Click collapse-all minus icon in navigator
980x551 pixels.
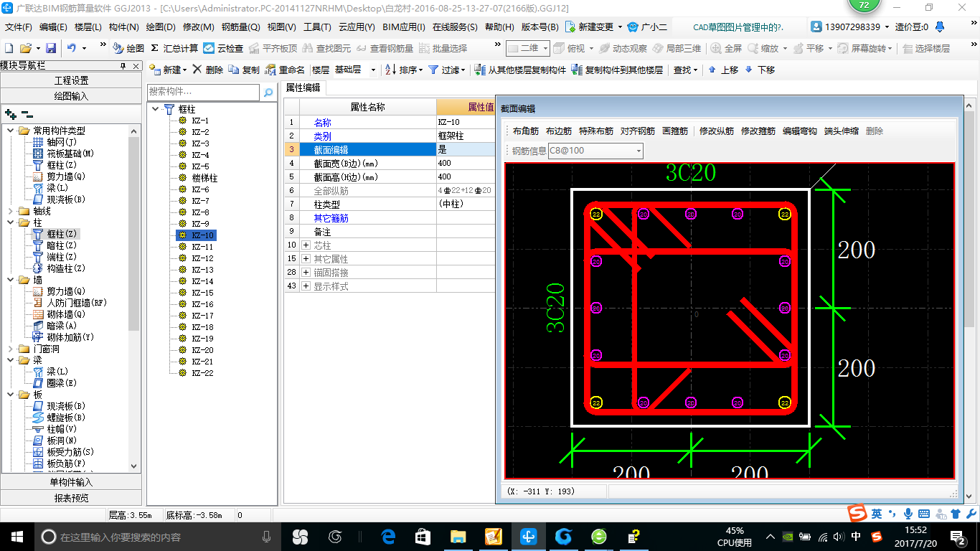click(27, 113)
